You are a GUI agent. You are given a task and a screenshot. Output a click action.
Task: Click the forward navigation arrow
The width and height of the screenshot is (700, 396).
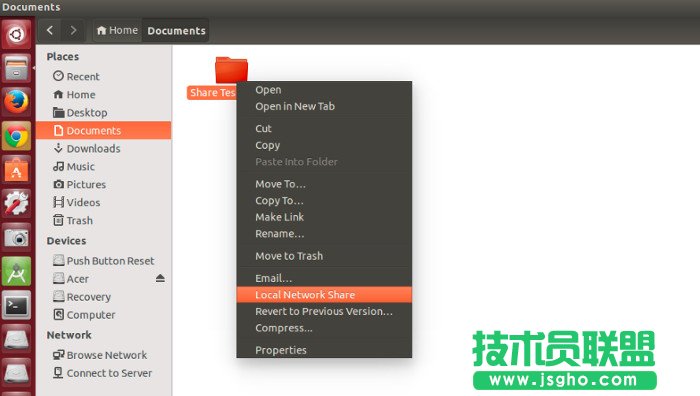(73, 30)
